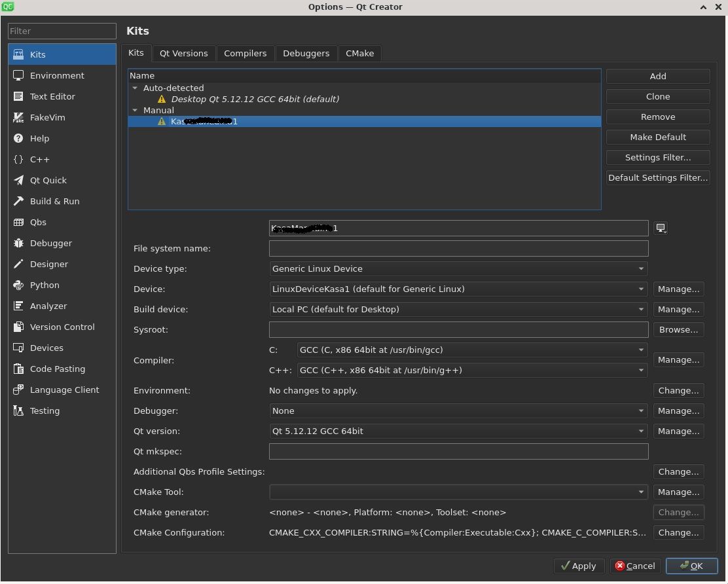728x584 pixels.
Task: Click the Qt Creator logo in title bar
Action: pos(8,7)
